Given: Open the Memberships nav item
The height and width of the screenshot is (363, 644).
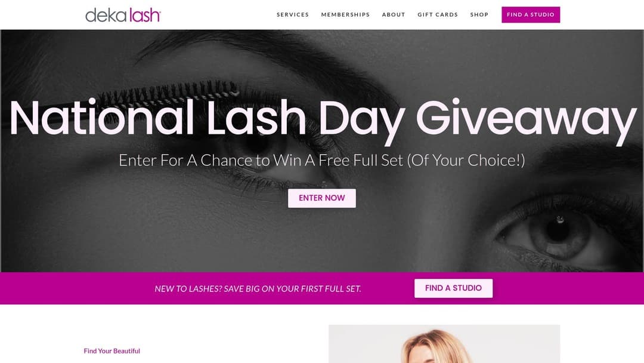Looking at the screenshot, I should click(345, 14).
